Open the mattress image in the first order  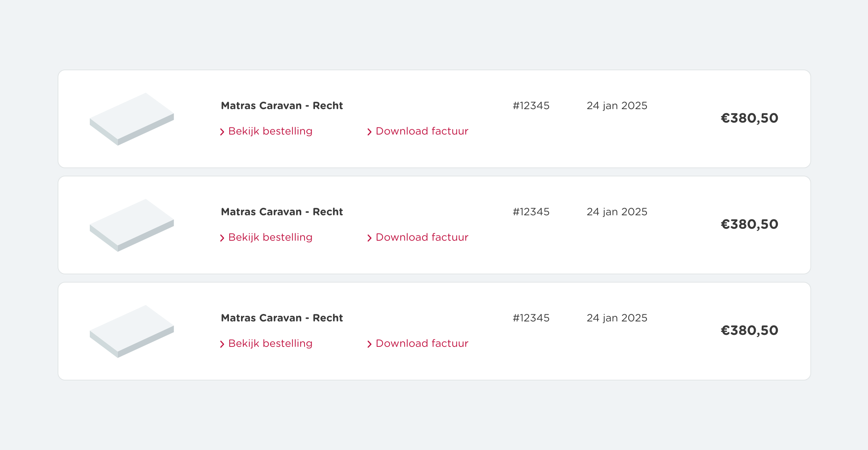(132, 119)
